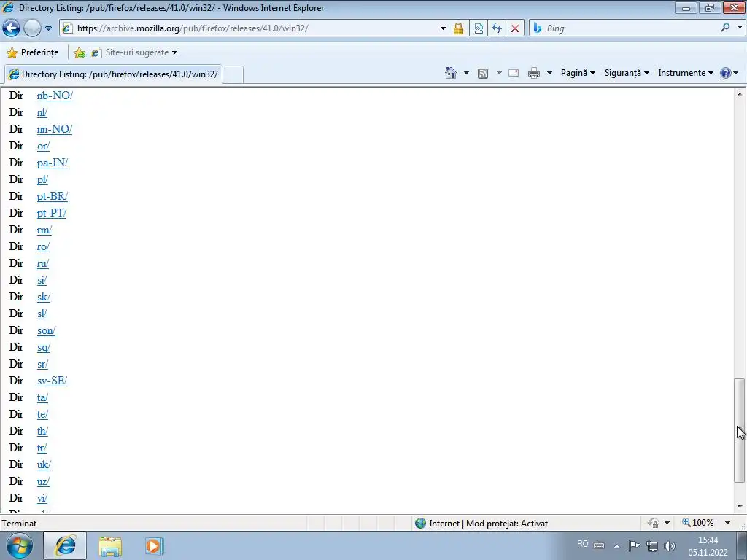747x560 pixels.
Task: Open the ru/ directory link
Action: click(43, 263)
